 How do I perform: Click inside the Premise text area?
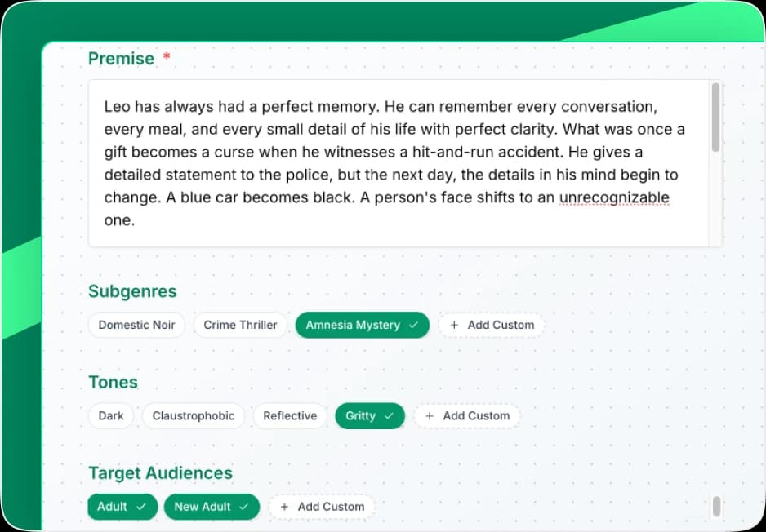click(392, 163)
